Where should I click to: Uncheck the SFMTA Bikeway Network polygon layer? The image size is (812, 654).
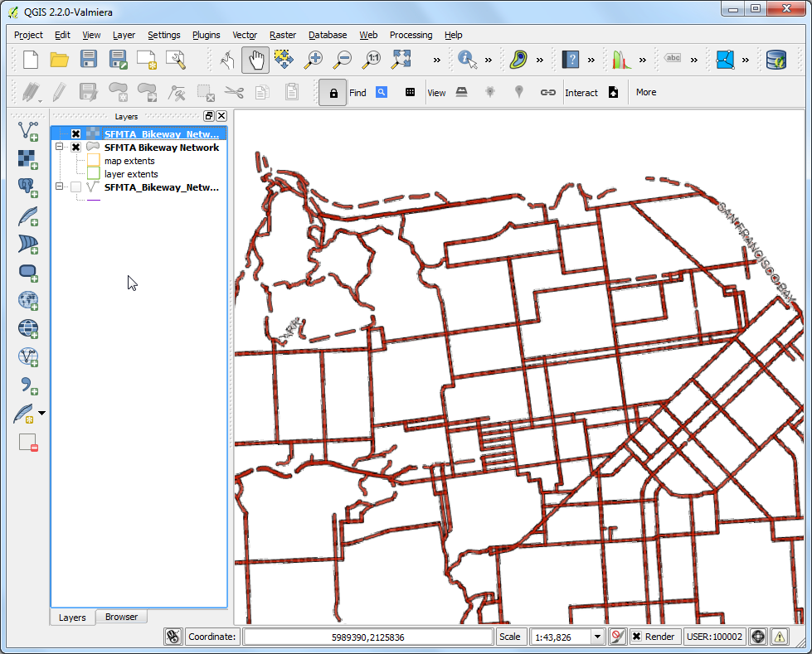coord(75,148)
